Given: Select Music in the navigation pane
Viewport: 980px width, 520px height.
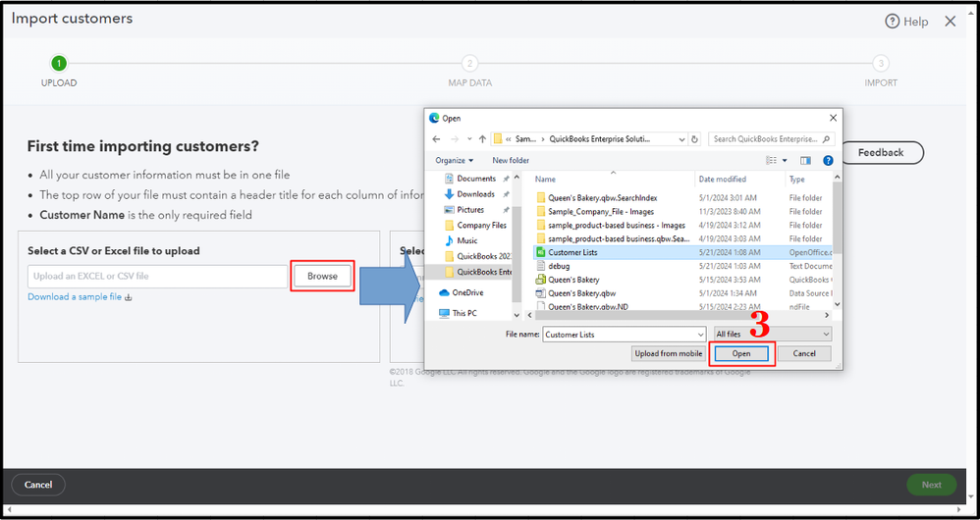Looking at the screenshot, I should (x=466, y=241).
